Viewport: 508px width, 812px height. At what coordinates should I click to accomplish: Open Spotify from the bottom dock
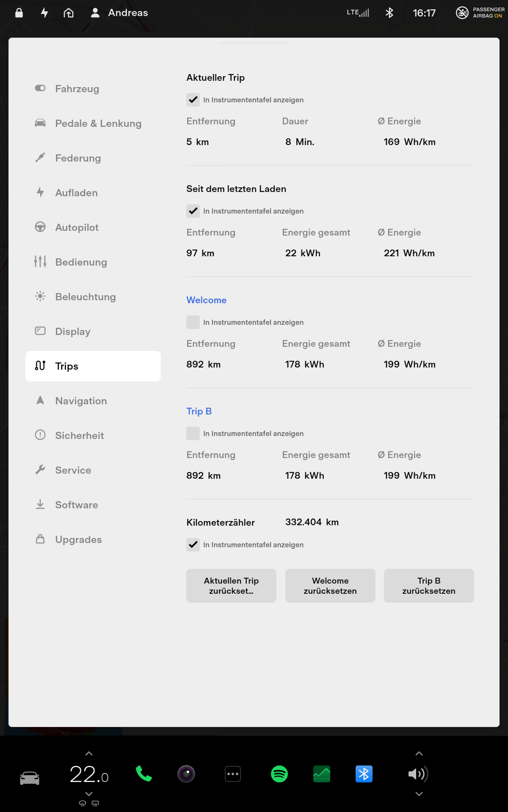pos(279,774)
